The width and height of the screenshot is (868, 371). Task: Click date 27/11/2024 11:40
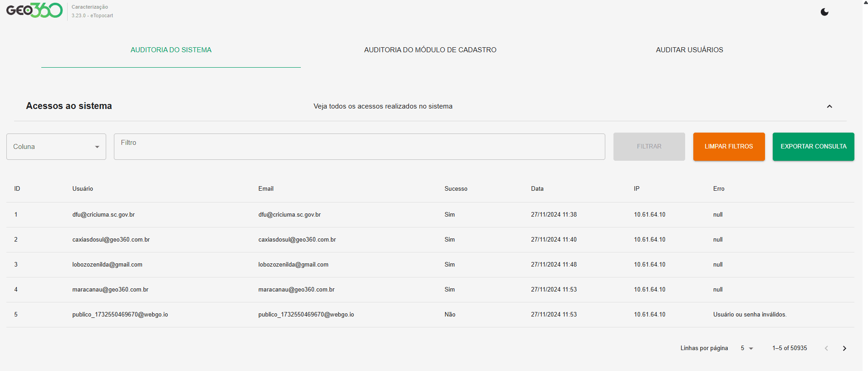pos(554,240)
